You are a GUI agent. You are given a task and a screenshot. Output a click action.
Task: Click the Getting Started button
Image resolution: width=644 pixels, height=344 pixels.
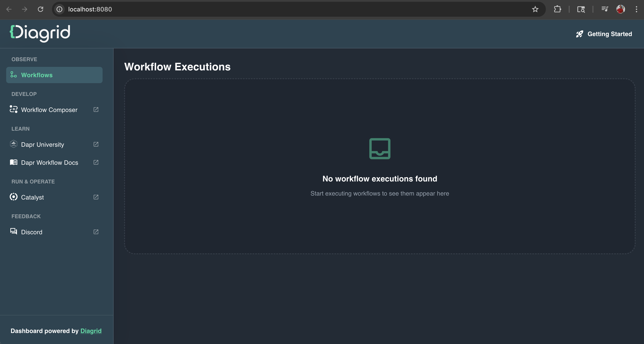(609, 34)
